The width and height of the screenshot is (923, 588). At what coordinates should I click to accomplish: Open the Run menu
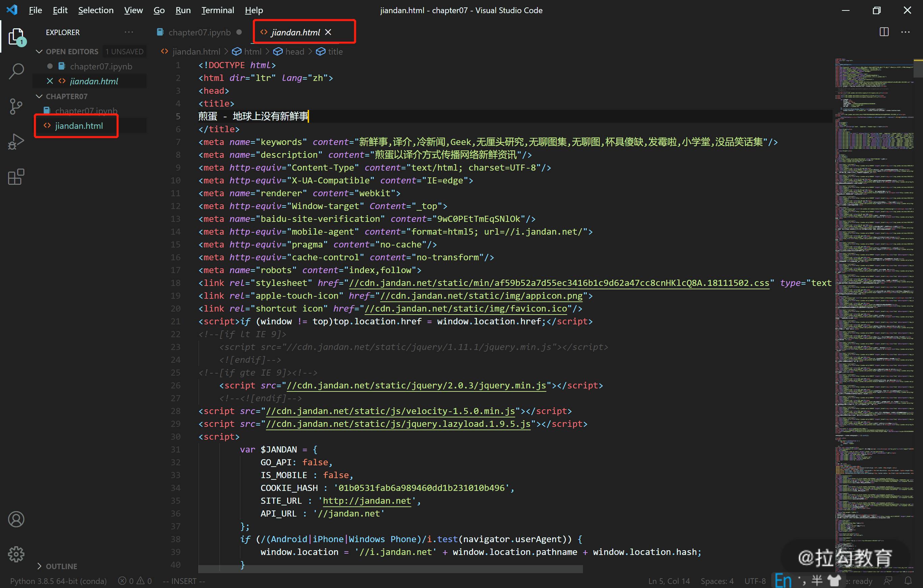point(183,10)
